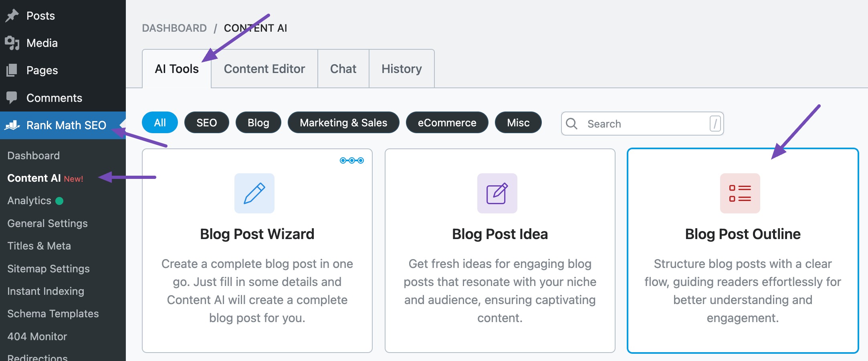Click the Media icon in sidebar
Image resolution: width=868 pixels, height=361 pixels.
click(x=12, y=43)
